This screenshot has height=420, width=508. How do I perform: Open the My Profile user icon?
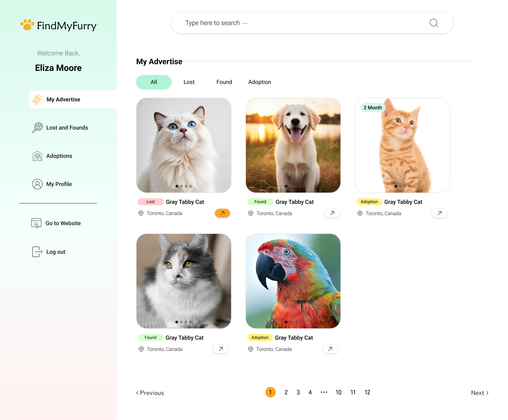(37, 184)
